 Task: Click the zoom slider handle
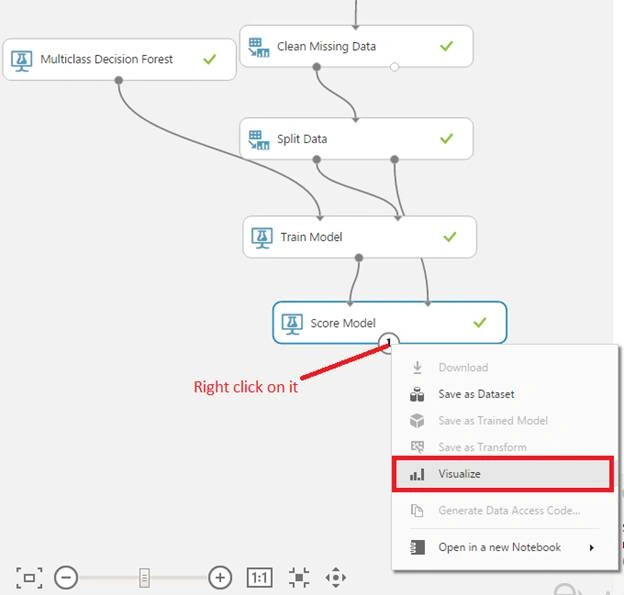point(144,578)
